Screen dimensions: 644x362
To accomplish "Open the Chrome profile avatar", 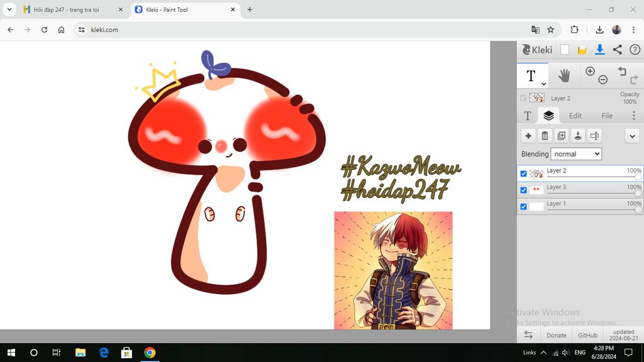I will [616, 30].
